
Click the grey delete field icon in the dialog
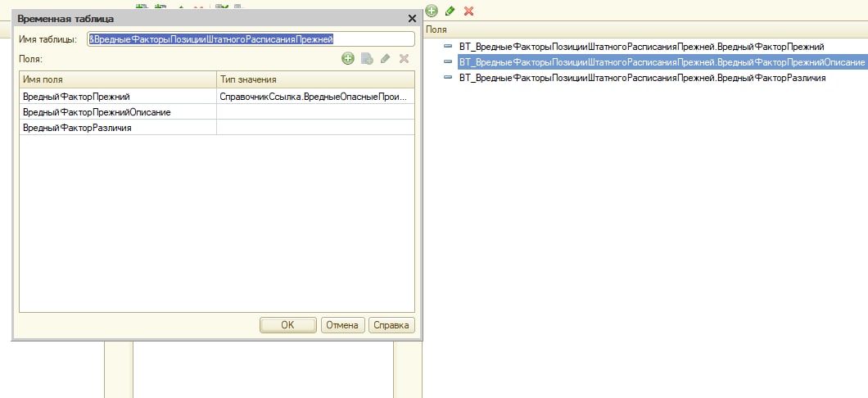[x=404, y=59]
